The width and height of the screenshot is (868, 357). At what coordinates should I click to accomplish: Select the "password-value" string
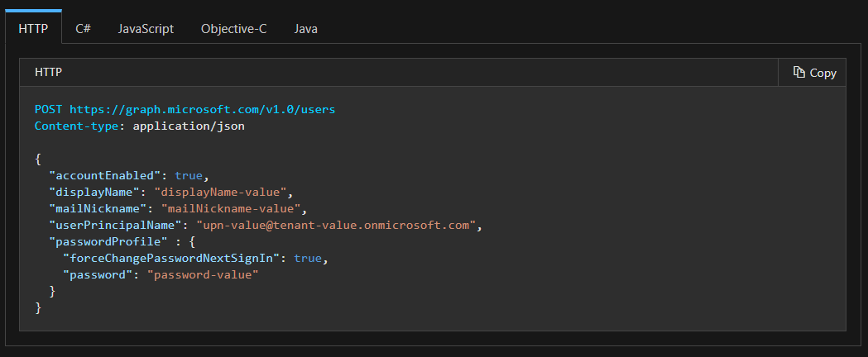click(x=203, y=274)
